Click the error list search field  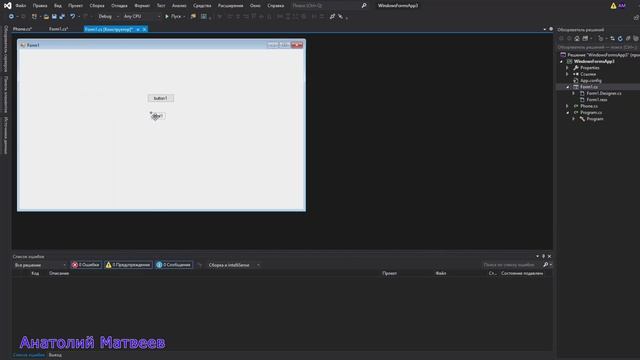click(x=513, y=265)
